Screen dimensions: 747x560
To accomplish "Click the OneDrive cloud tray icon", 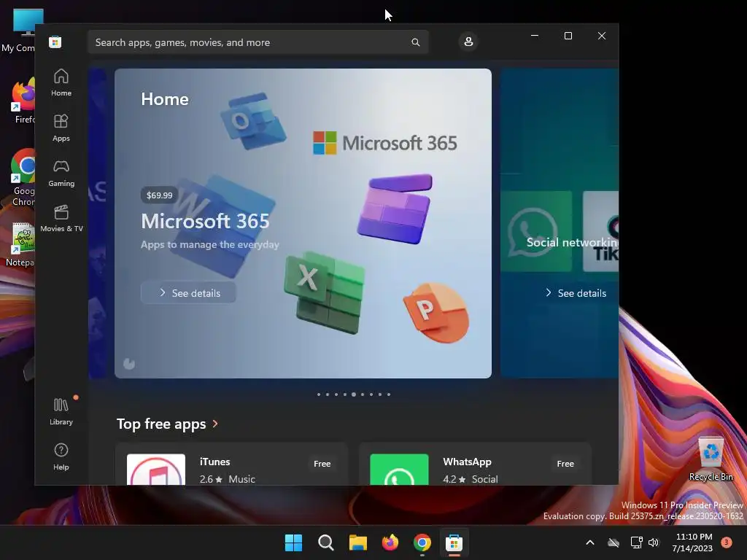I will click(x=614, y=542).
